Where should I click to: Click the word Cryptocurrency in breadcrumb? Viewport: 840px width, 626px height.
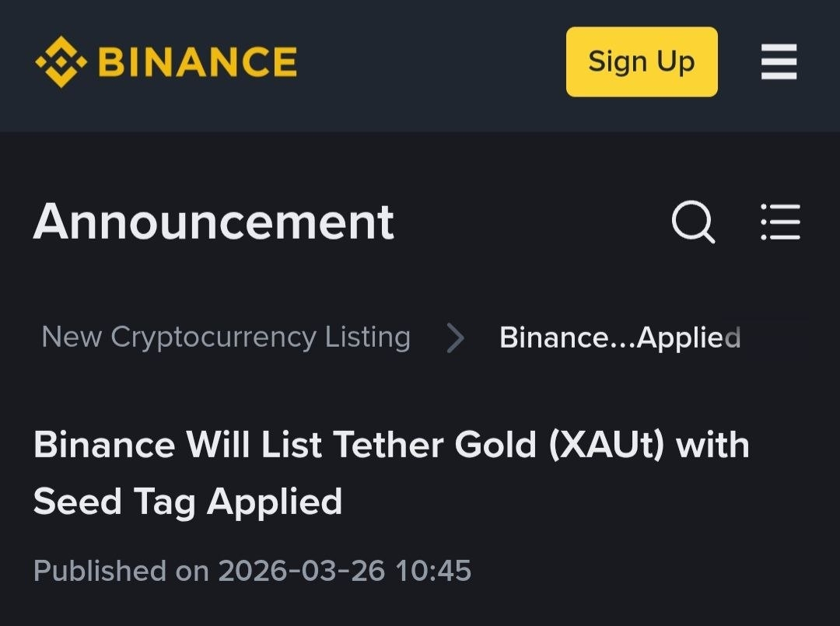[213, 337]
